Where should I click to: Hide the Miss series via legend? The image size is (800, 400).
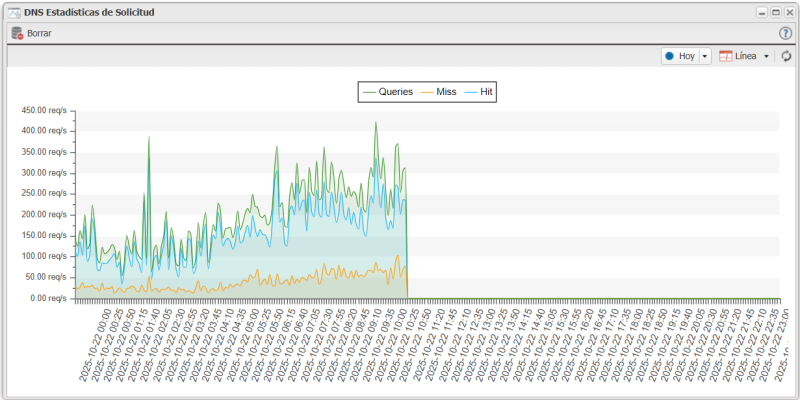tap(438, 91)
